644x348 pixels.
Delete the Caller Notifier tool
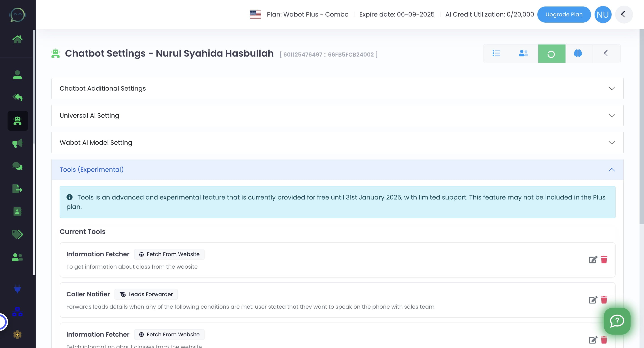604,300
